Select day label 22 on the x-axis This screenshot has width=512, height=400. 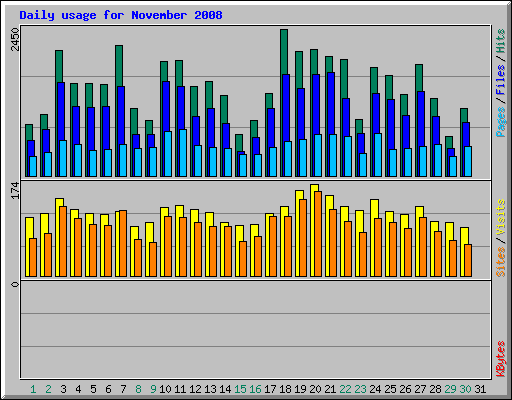tap(345, 389)
